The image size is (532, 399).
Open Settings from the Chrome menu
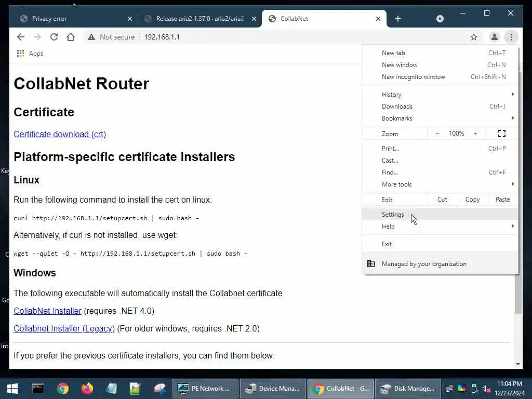pyautogui.click(x=440, y=215)
